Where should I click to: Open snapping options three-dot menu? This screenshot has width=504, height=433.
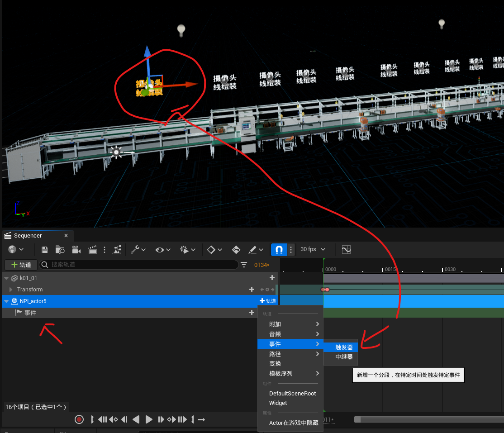(x=291, y=249)
